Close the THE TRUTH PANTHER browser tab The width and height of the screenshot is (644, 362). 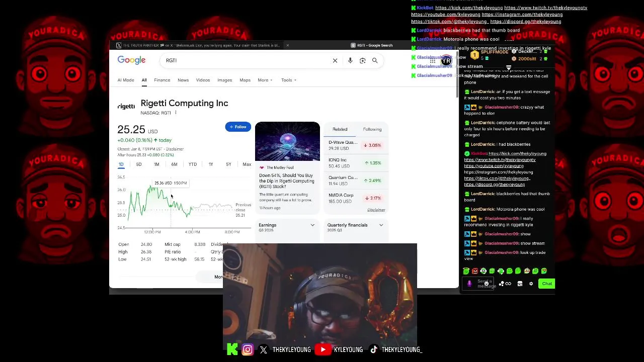click(287, 45)
